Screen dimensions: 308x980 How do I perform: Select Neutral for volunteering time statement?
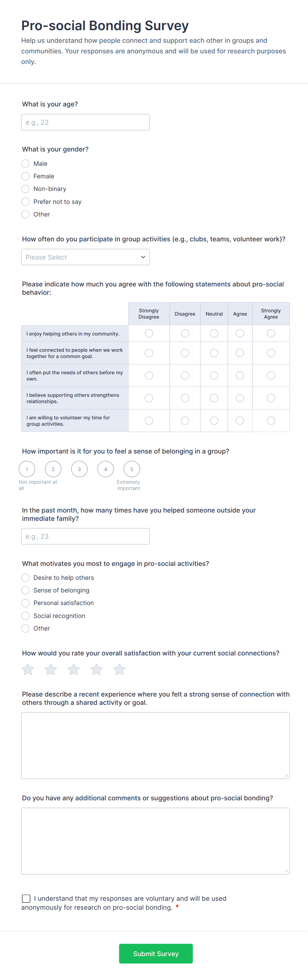214,421
